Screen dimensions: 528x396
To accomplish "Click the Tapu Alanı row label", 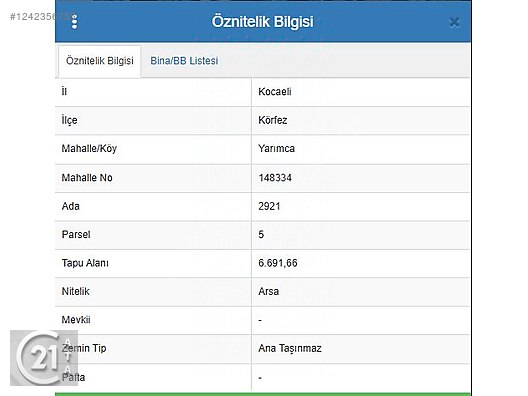I will point(85,263).
